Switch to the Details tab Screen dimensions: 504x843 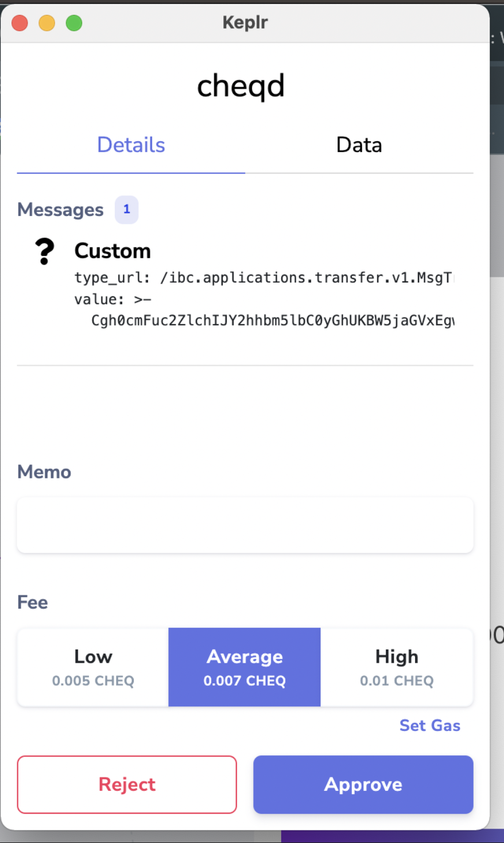pyautogui.click(x=131, y=145)
